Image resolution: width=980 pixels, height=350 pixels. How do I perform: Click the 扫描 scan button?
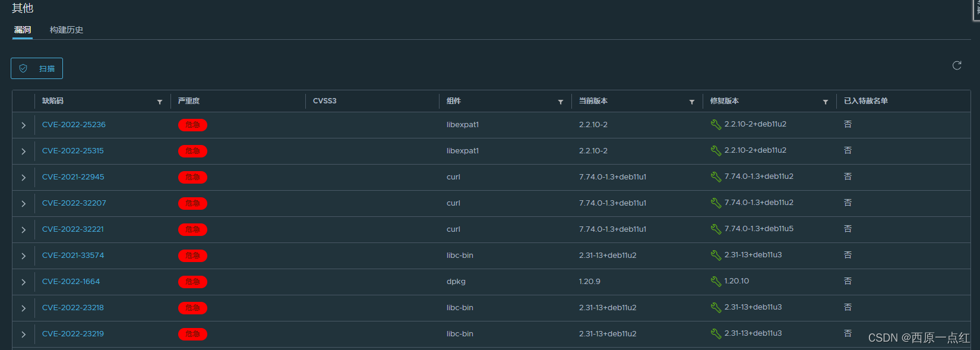click(x=37, y=68)
